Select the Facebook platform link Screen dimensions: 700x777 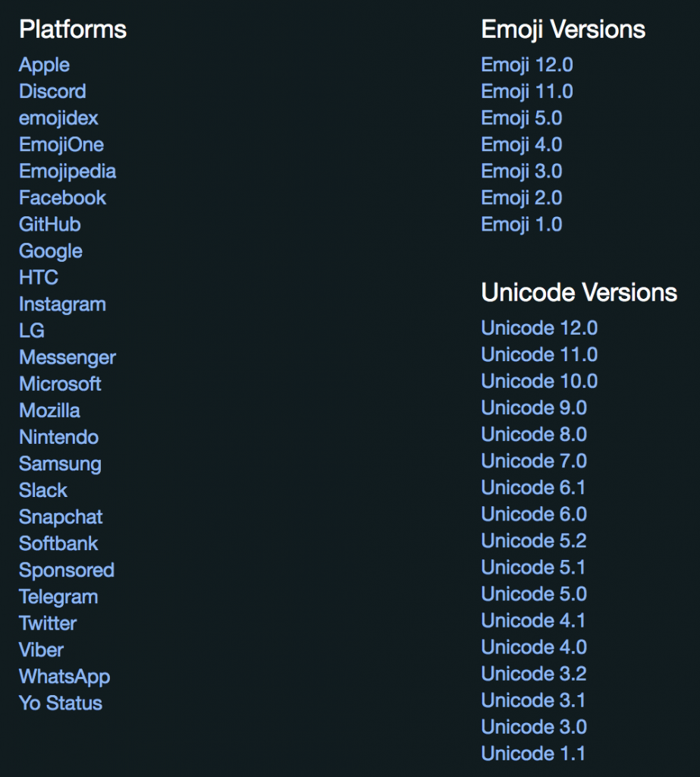click(62, 197)
